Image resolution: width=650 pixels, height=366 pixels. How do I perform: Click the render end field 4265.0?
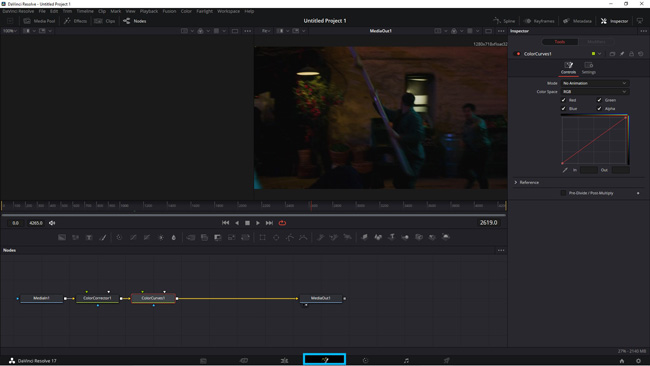(36, 223)
